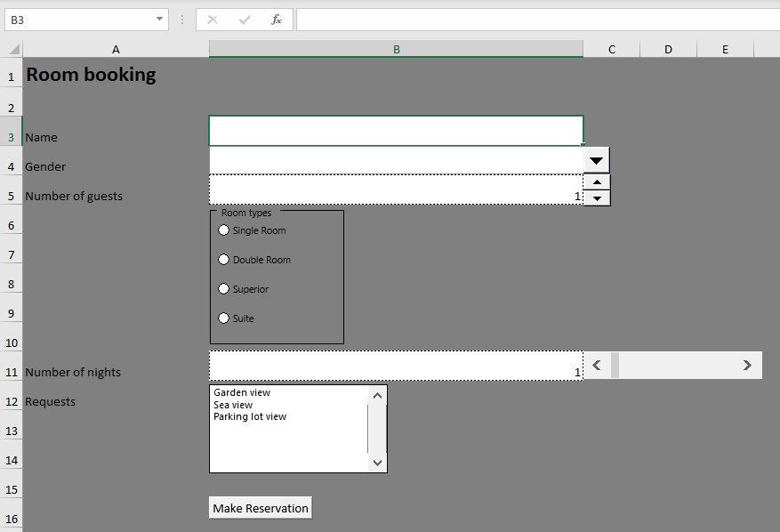Viewport: 780px width, 532px height.
Task: Select Garden view in Requests list
Action: coord(242,392)
